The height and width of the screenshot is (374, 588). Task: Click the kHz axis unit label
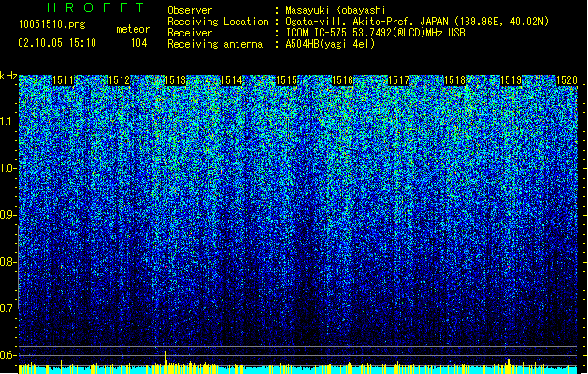pos(8,76)
